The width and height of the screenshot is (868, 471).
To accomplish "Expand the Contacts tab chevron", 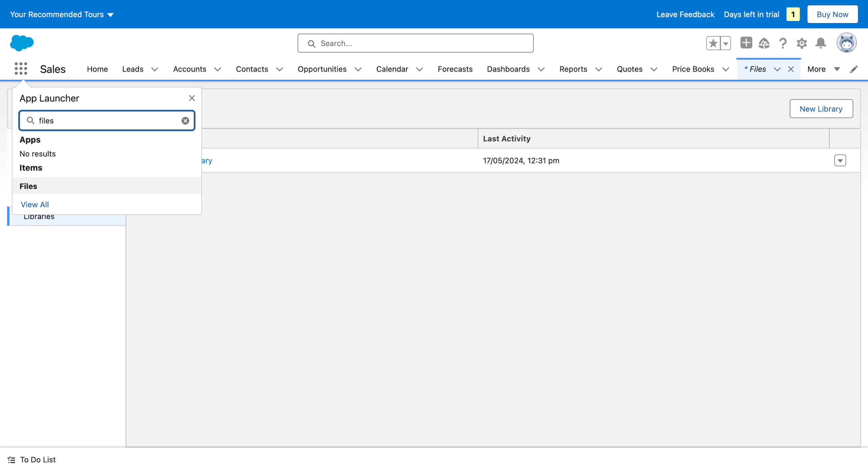I will 280,69.
